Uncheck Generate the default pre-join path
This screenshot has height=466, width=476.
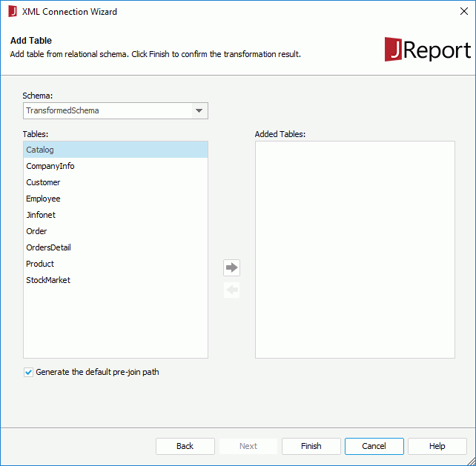(x=28, y=372)
